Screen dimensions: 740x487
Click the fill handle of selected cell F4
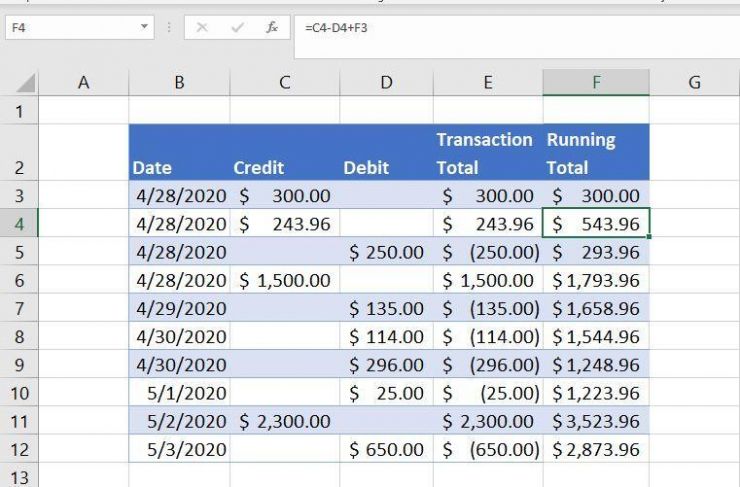pyautogui.click(x=649, y=237)
